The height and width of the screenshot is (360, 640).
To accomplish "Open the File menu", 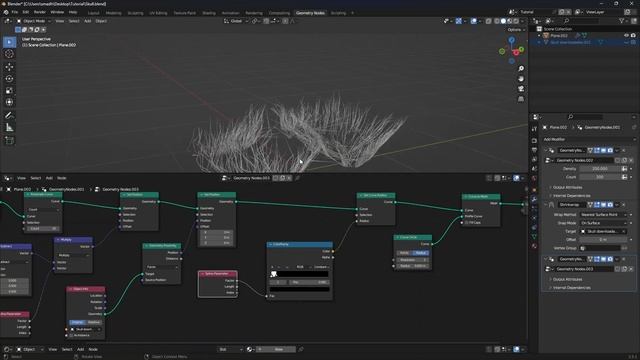I will coord(15,12).
